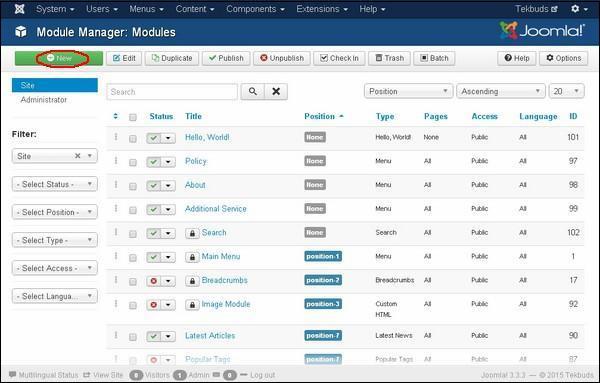The width and height of the screenshot is (600, 383).
Task: Open the Select Access filter dropdown
Action: click(x=55, y=268)
